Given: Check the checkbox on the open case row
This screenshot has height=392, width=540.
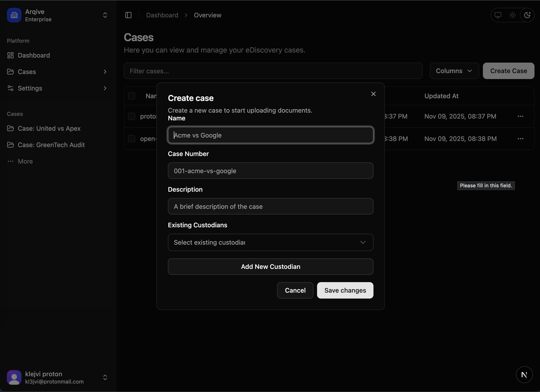Looking at the screenshot, I should [x=132, y=139].
